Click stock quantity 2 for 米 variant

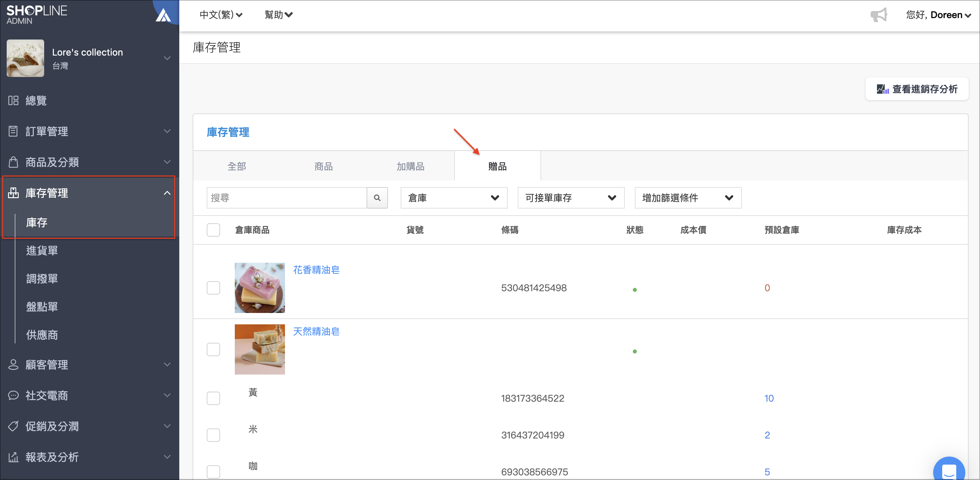[x=767, y=435]
